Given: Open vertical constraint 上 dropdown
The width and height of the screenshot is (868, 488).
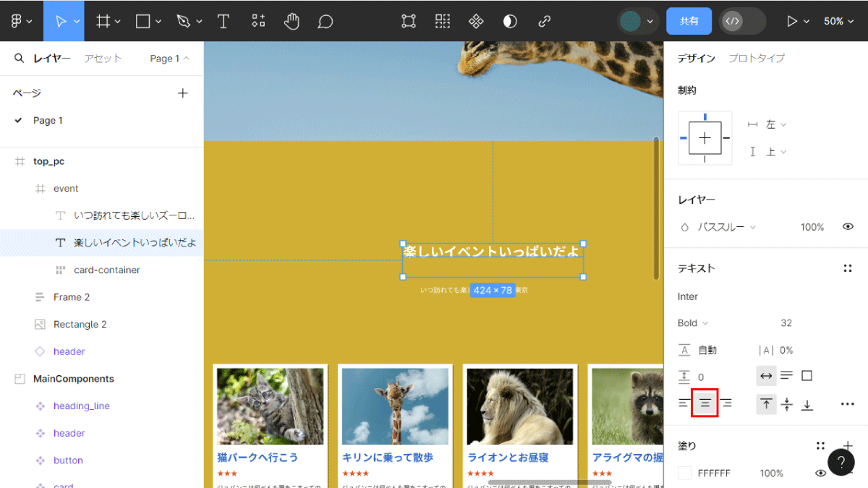Looking at the screenshot, I should coord(775,151).
